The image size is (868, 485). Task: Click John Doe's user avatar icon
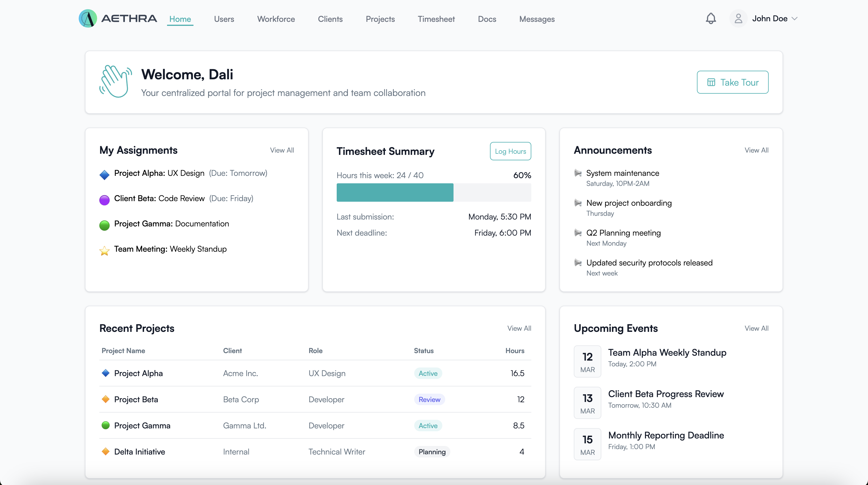738,19
